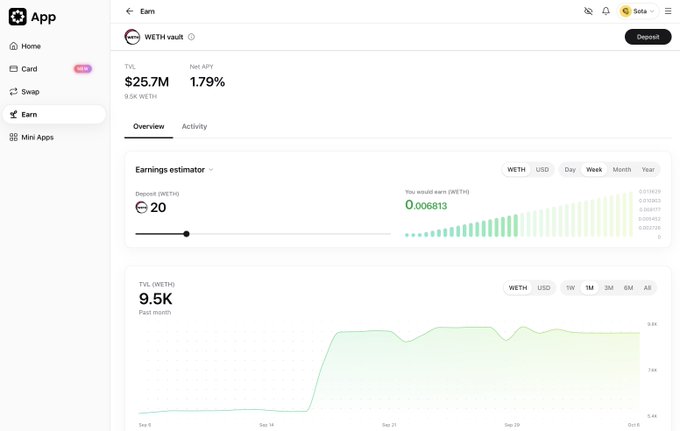Click the Sota account avatar

625,11
